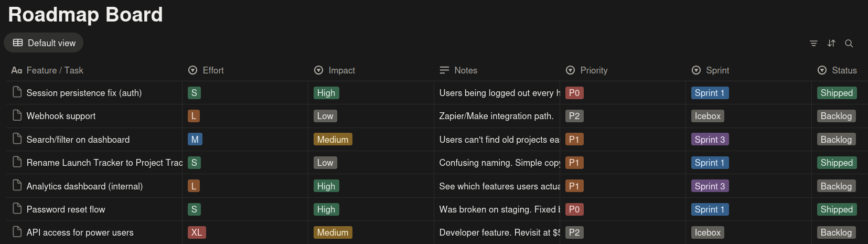Select L effort tag for Webhook support
Screen dimensions: 868x244
[194, 116]
